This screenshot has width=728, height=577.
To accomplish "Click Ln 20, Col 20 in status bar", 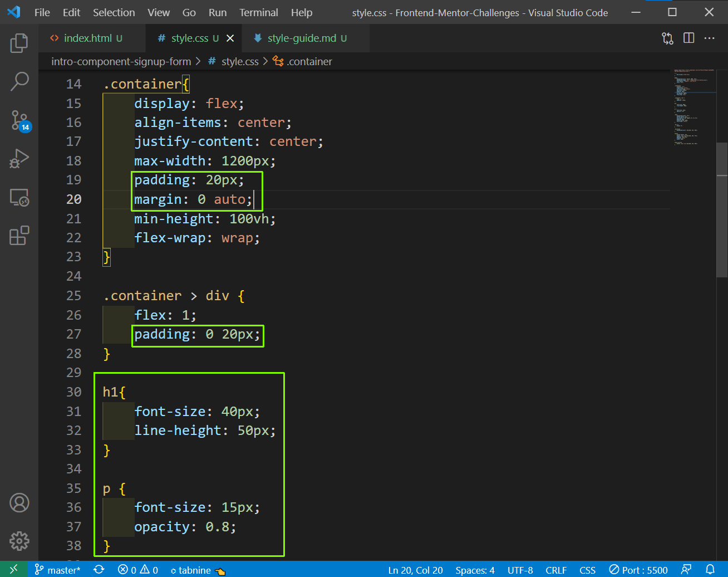I will [415, 570].
